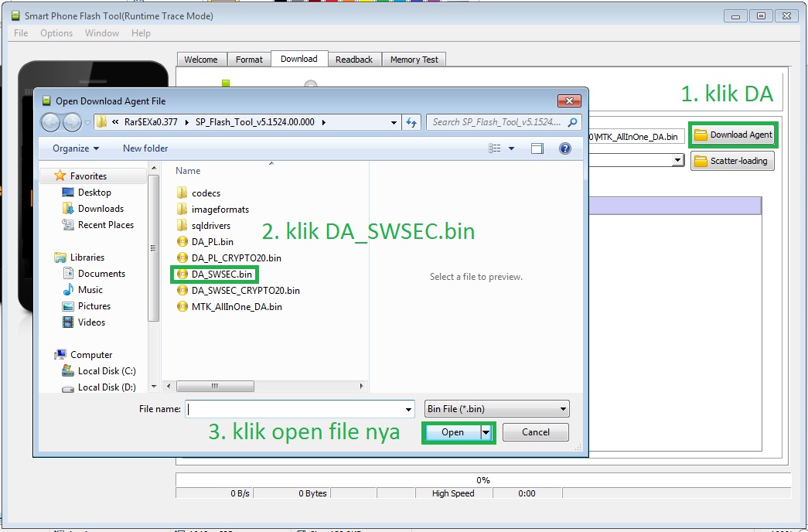Open recent pages dropdown beside navigation arrows
The width and height of the screenshot is (808, 532).
[87, 123]
